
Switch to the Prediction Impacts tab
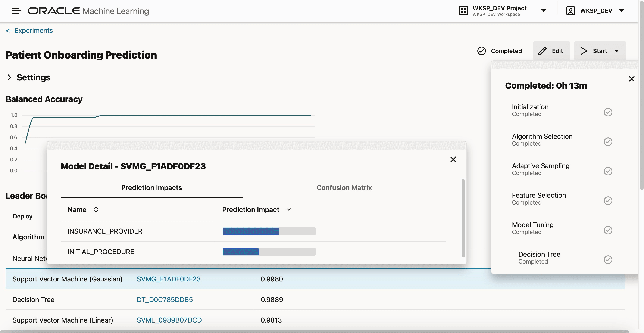pos(151,187)
